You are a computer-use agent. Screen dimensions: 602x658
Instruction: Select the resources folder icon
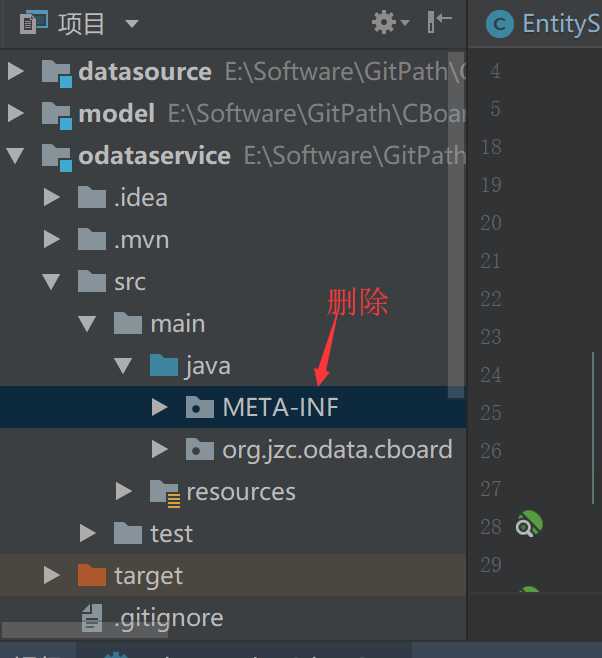coord(165,493)
